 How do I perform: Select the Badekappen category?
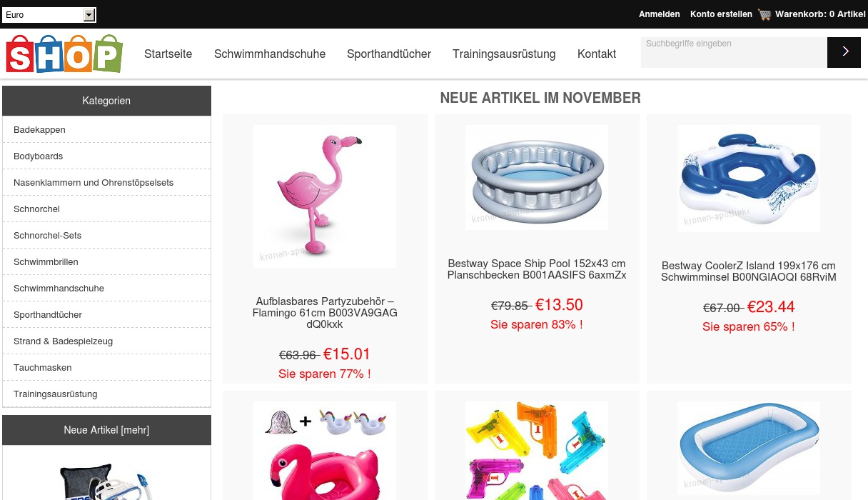click(x=39, y=130)
